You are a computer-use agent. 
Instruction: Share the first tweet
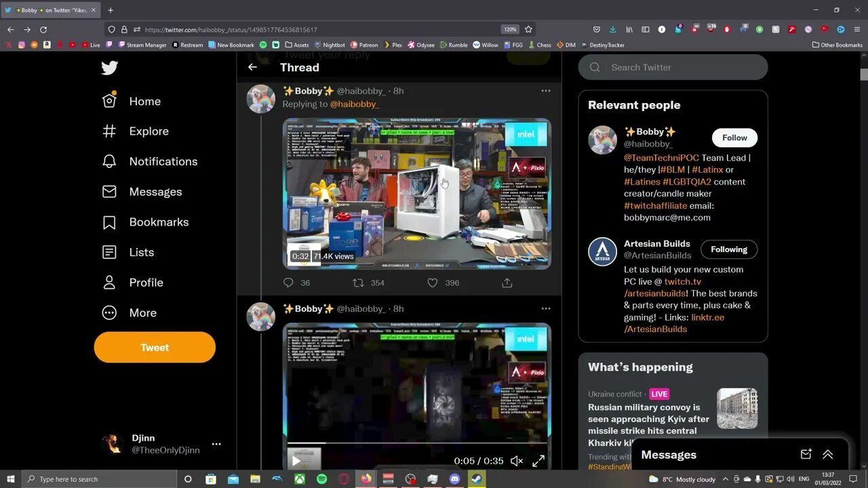point(507,283)
